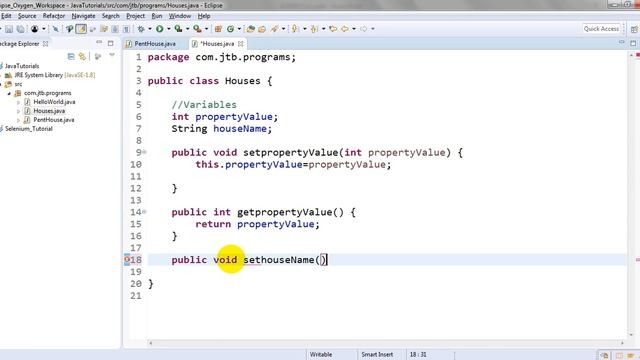Run the program with green Run button
Image resolution: width=640 pixels, height=360 pixels.
pos(160,29)
